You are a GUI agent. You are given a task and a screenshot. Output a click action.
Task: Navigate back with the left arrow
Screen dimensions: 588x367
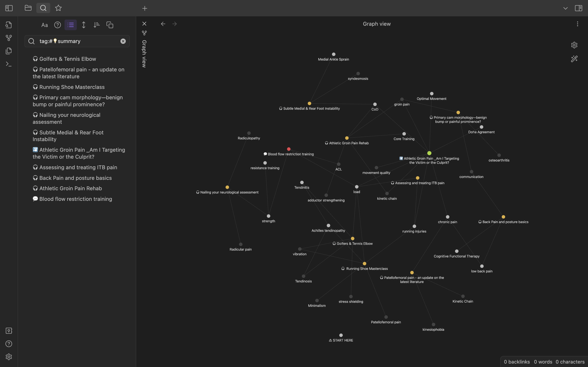pyautogui.click(x=163, y=24)
